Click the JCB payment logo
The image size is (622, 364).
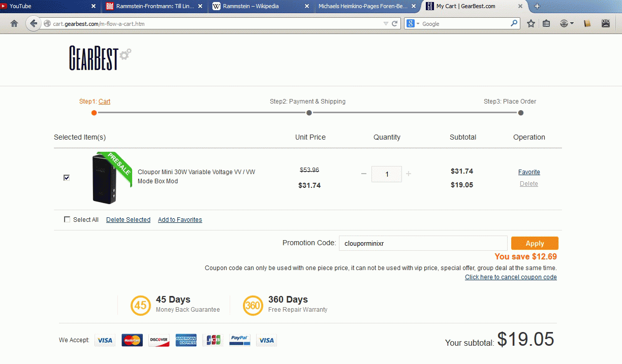(x=213, y=340)
